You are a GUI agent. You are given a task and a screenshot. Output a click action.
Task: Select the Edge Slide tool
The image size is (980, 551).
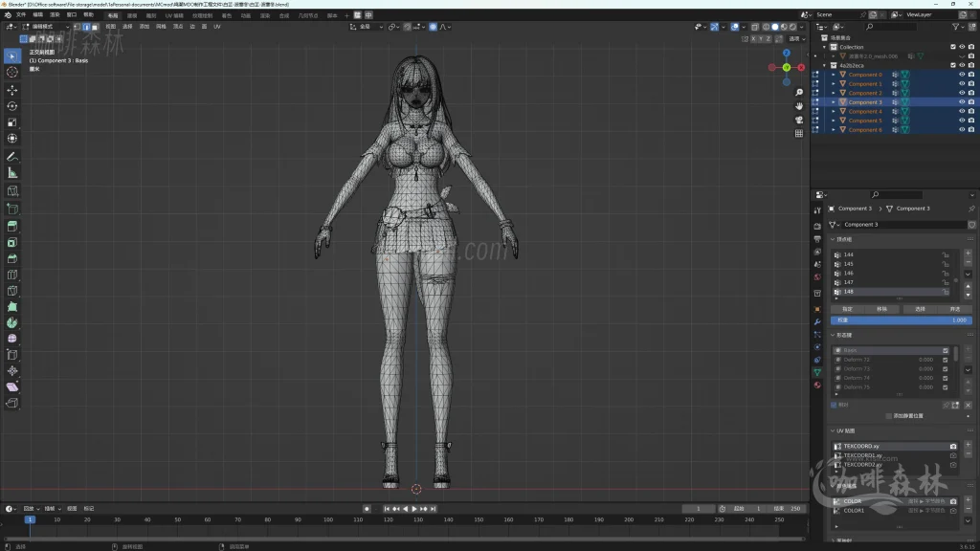tap(11, 355)
